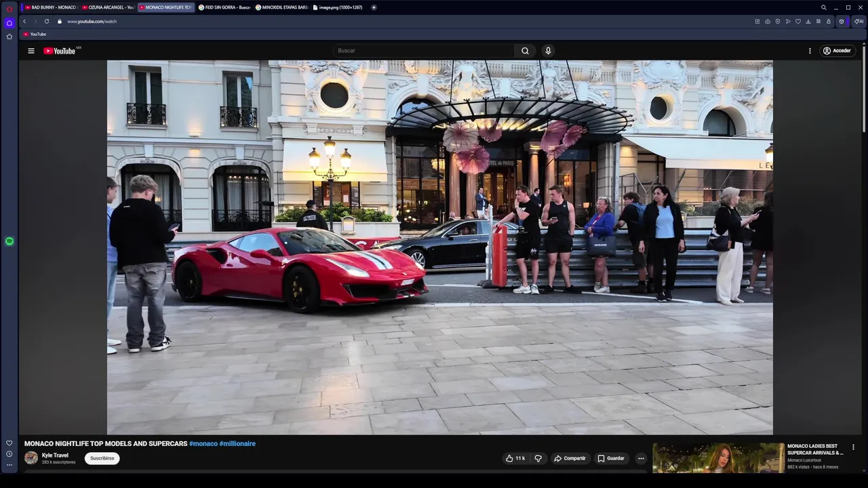Click the Monaco Luxurious channel name
The image size is (868, 488).
pos(804,460)
